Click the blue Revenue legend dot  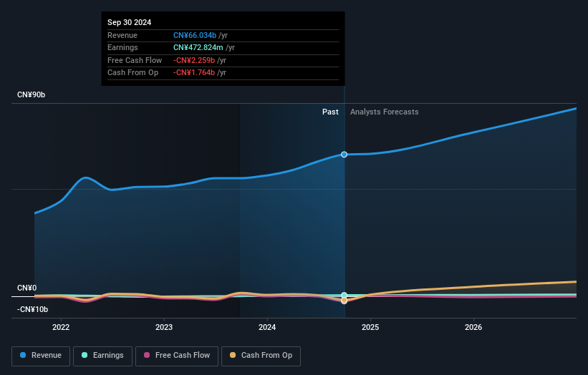[23, 355]
